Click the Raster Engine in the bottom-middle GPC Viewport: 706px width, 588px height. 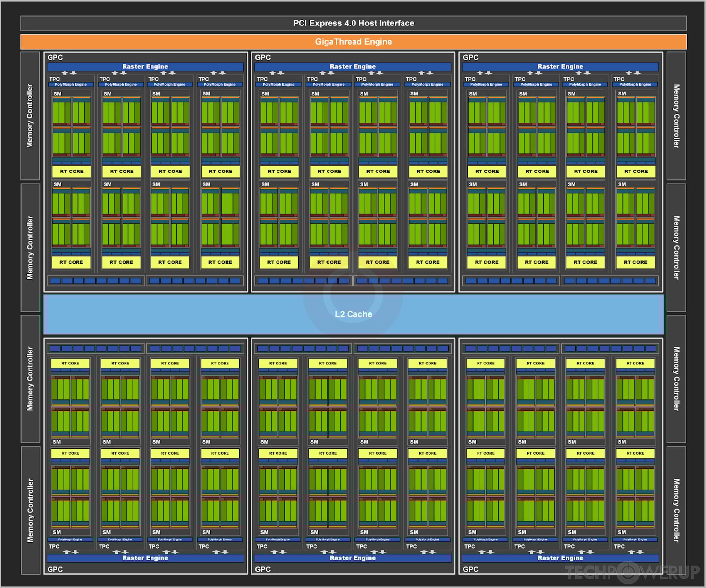(x=353, y=558)
